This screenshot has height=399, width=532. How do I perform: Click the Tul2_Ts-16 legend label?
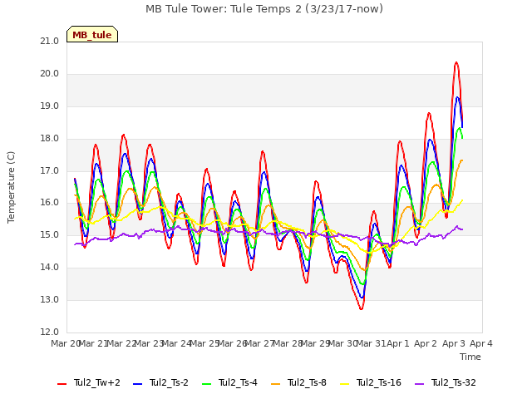point(379,383)
